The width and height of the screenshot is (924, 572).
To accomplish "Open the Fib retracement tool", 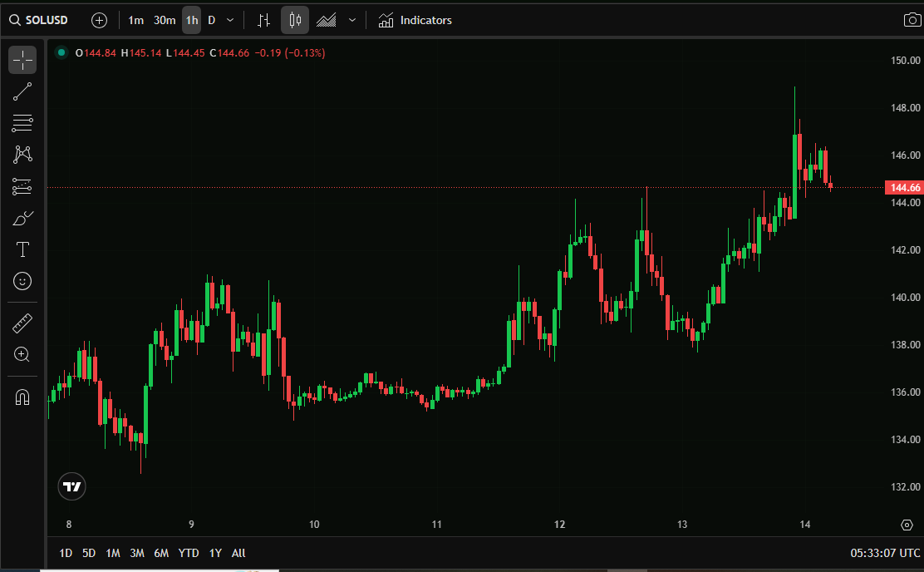I will pos(22,123).
